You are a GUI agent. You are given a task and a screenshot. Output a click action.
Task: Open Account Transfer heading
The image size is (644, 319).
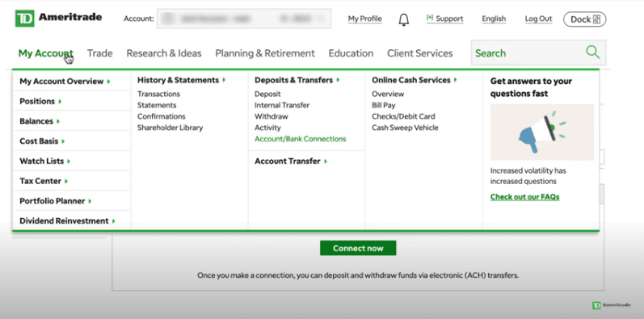click(x=291, y=161)
